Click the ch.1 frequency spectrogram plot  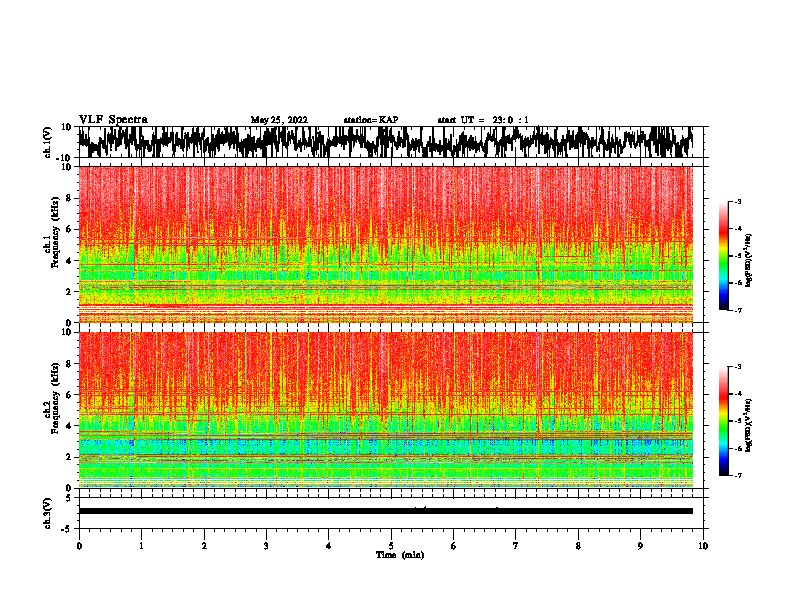(385, 244)
